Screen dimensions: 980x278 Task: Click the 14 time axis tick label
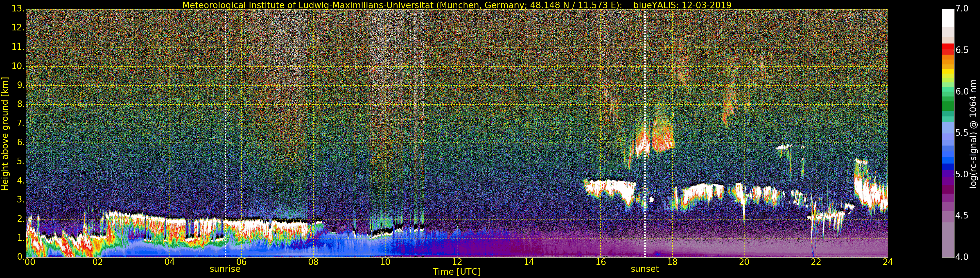[x=529, y=262]
